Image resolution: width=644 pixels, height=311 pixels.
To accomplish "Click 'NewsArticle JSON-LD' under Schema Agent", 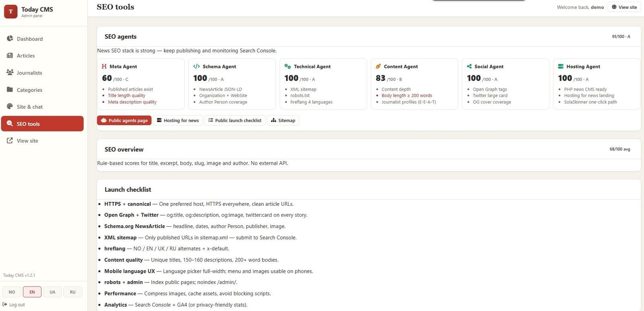I will point(221,89).
